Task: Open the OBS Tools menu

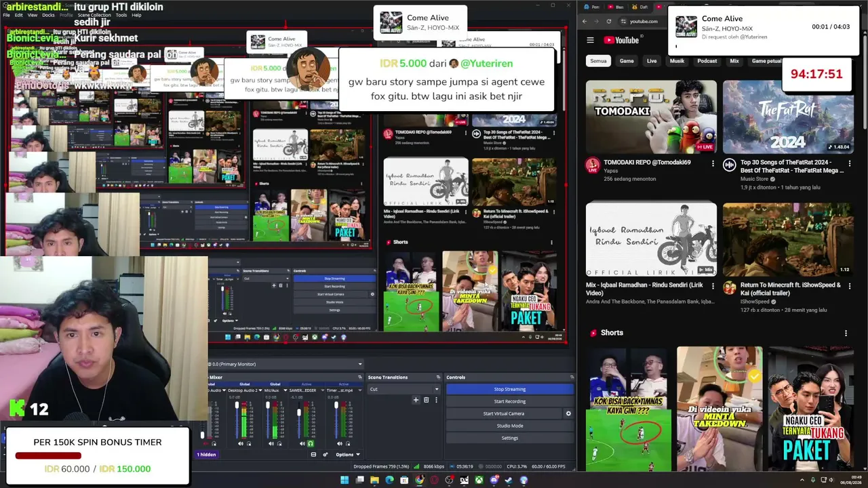Action: pyautogui.click(x=121, y=15)
